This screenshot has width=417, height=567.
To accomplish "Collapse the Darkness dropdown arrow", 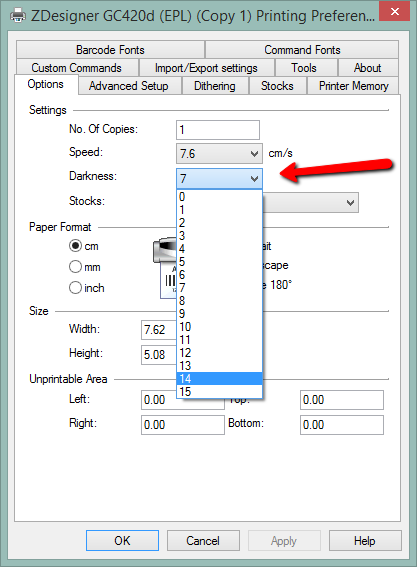I will coord(255,179).
